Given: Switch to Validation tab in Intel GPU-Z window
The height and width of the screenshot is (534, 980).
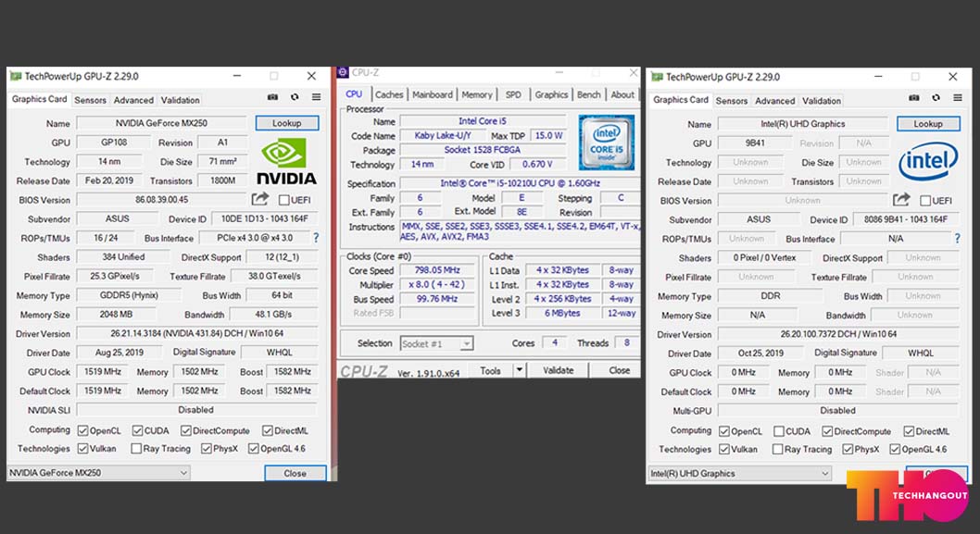Looking at the screenshot, I should [822, 101].
